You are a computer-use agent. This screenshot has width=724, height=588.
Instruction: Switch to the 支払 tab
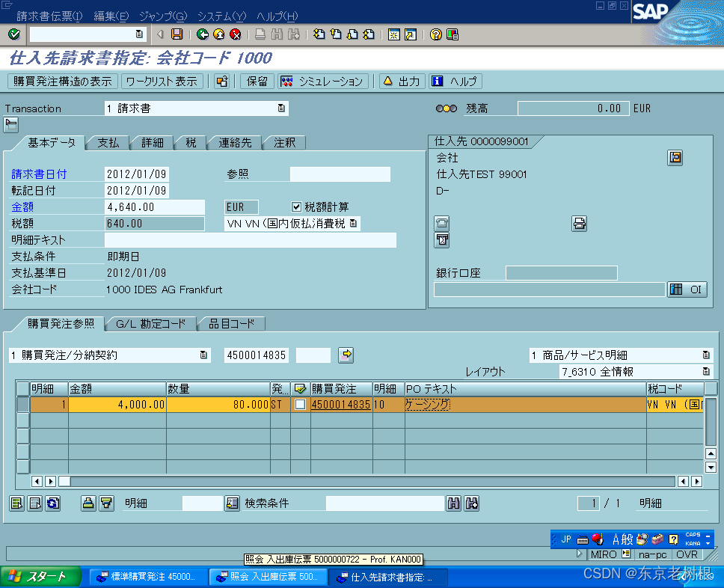(x=107, y=143)
